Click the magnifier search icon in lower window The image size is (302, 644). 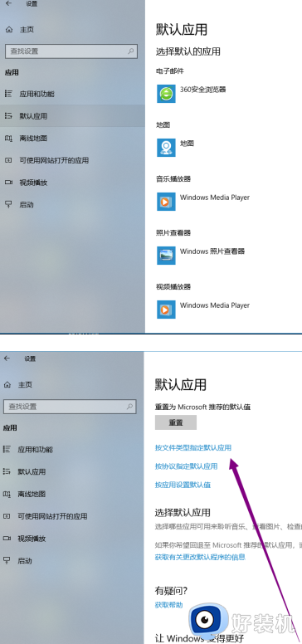[x=129, y=407]
